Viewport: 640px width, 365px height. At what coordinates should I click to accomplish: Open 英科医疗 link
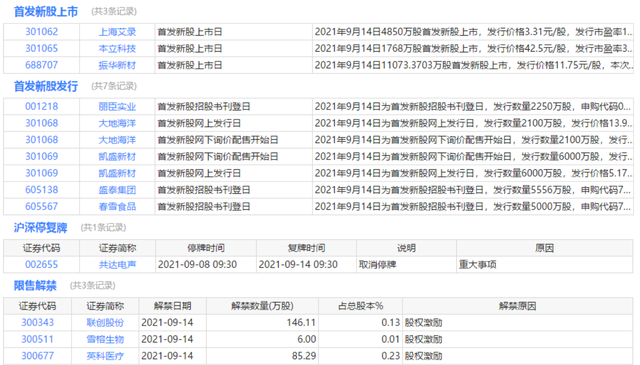pyautogui.click(x=105, y=356)
